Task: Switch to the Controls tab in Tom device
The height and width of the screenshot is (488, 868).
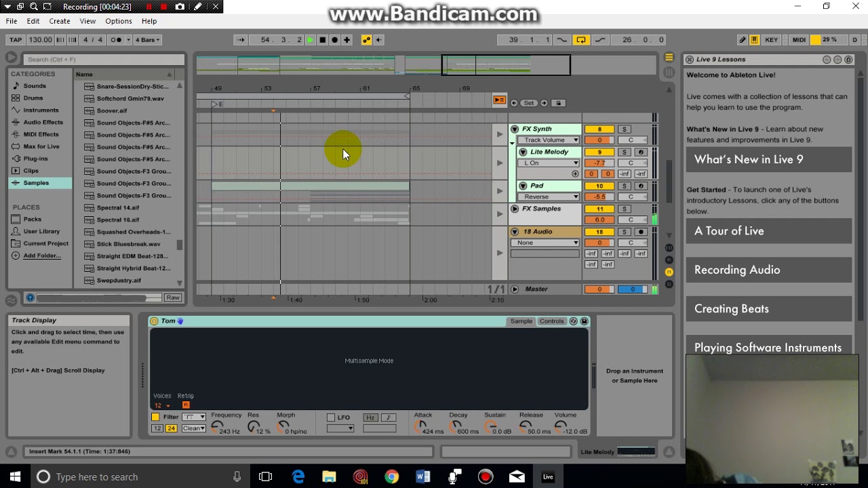Action: pyautogui.click(x=551, y=321)
